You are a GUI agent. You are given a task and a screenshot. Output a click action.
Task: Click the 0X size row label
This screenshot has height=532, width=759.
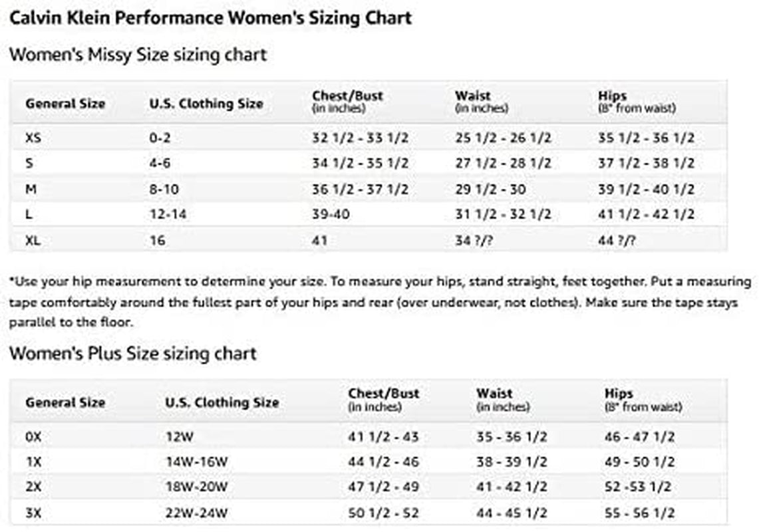(33, 437)
